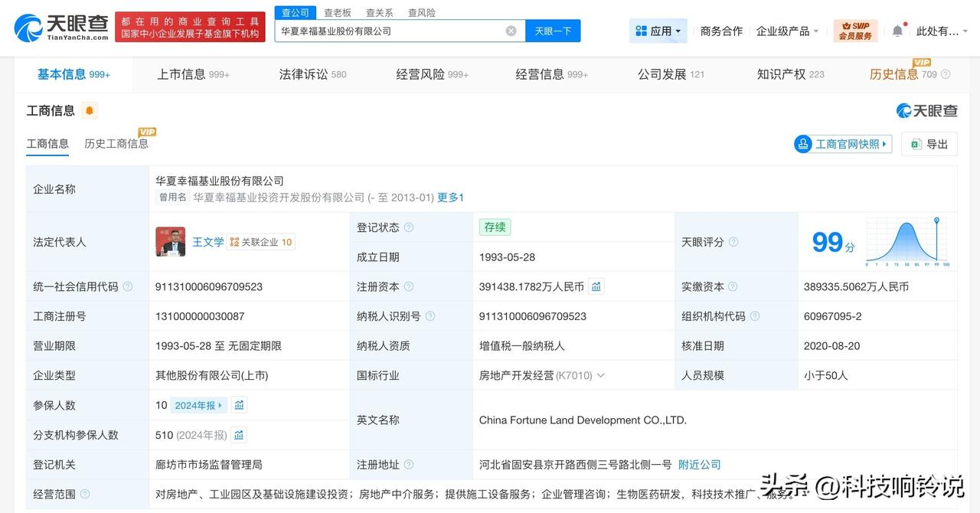980x513 pixels.
Task: Click the 天眼评分 distribution curve chart
Action: pyautogui.click(x=907, y=242)
